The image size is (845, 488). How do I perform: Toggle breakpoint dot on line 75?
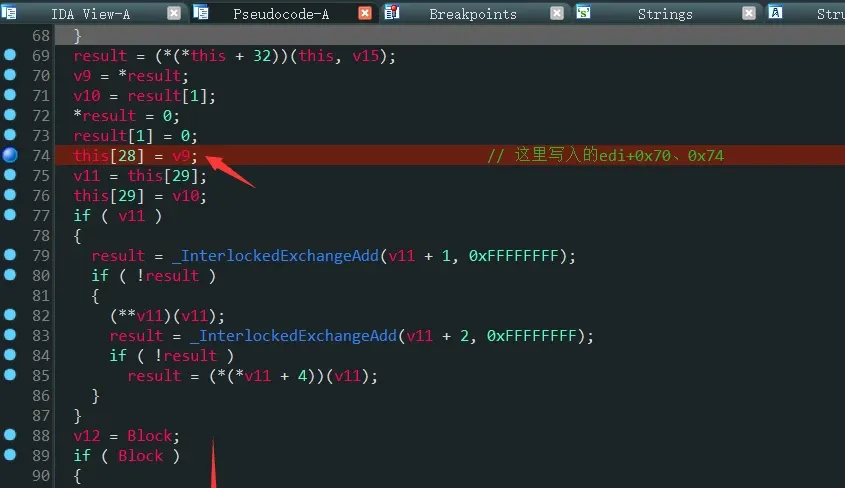(10, 175)
